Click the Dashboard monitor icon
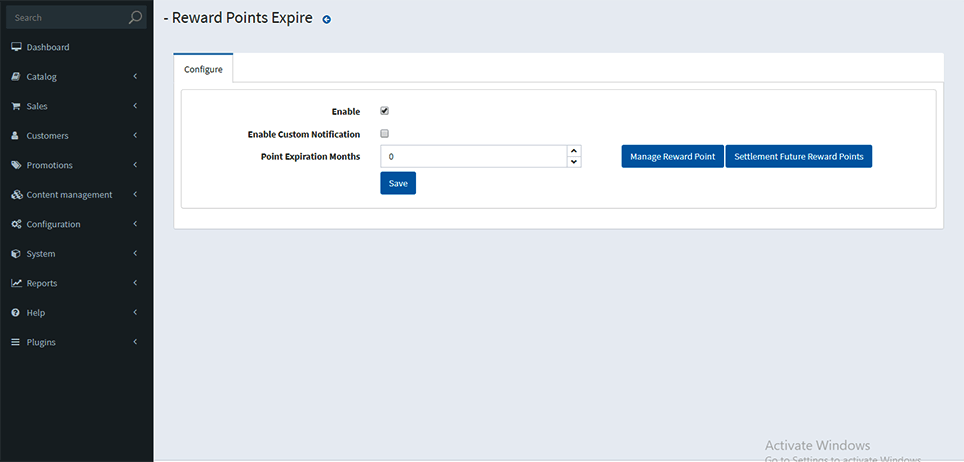Screen dimensions: 964x462 coord(16,47)
